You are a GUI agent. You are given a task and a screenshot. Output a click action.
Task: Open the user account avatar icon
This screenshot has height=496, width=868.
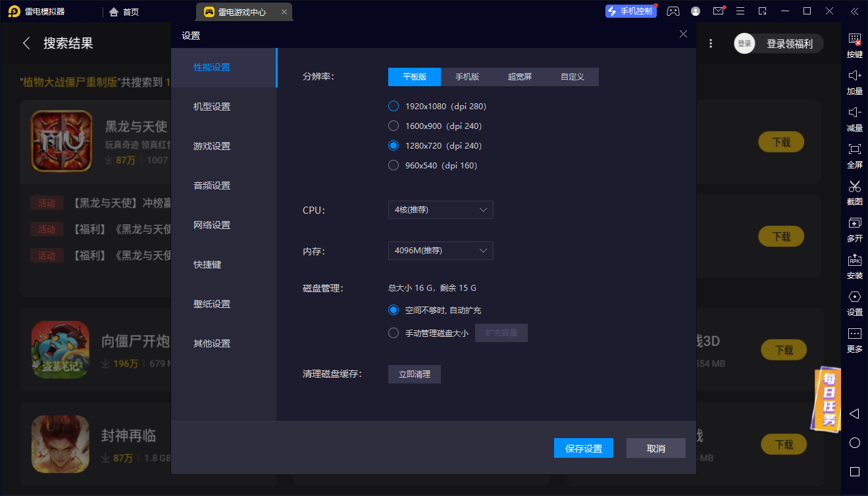click(696, 11)
